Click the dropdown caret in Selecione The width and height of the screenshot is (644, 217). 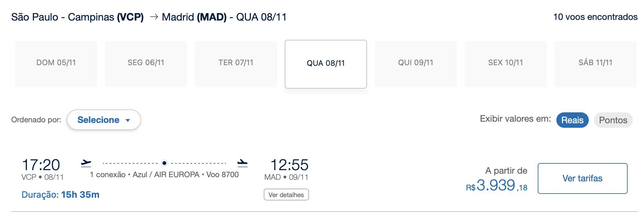pyautogui.click(x=128, y=120)
